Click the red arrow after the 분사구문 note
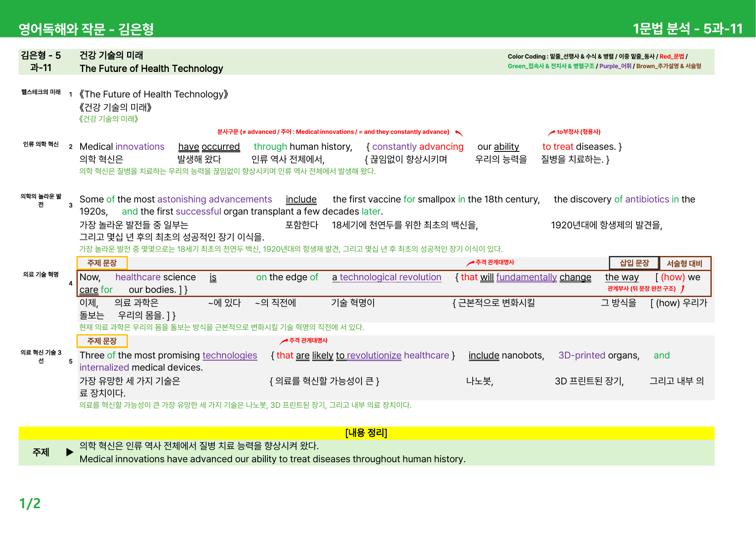This screenshot has width=756, height=535. coord(458,133)
